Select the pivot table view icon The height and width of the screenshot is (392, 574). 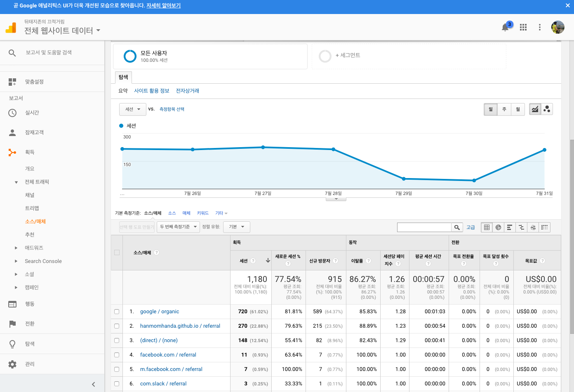click(545, 228)
